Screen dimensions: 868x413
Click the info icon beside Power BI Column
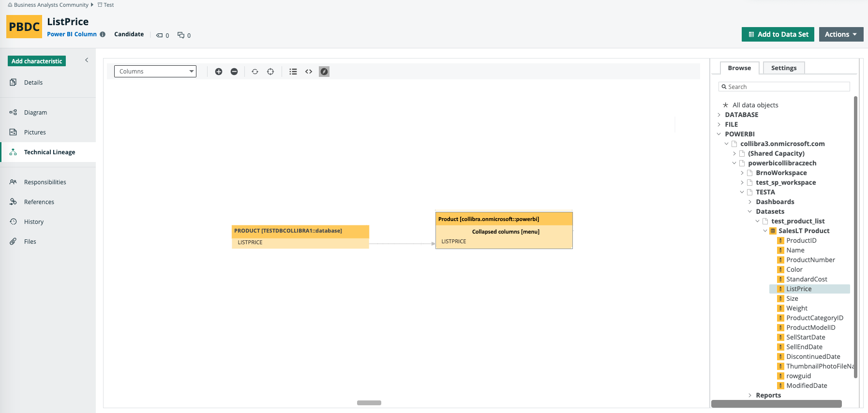tap(103, 34)
